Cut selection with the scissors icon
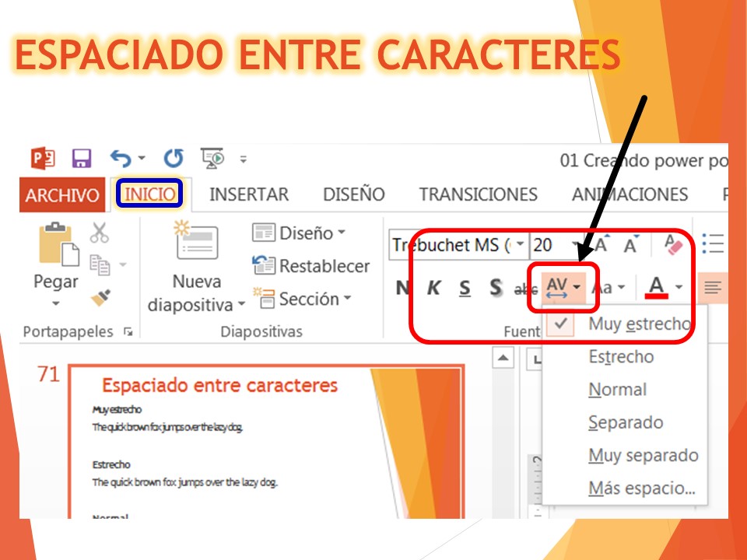 (x=99, y=233)
